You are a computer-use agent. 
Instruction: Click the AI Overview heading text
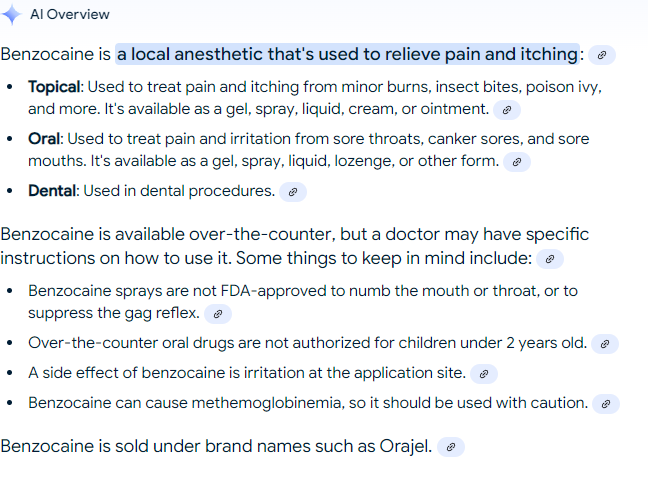click(70, 15)
